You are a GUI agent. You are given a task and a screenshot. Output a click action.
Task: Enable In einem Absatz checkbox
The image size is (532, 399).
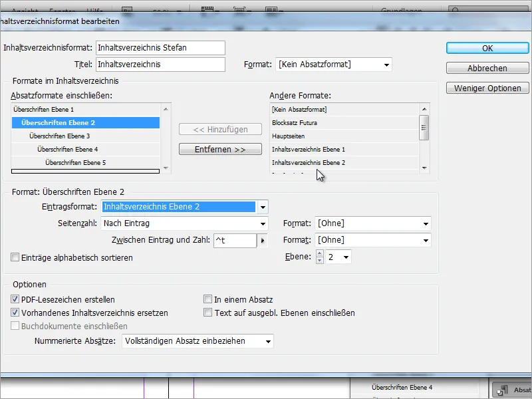(207, 299)
